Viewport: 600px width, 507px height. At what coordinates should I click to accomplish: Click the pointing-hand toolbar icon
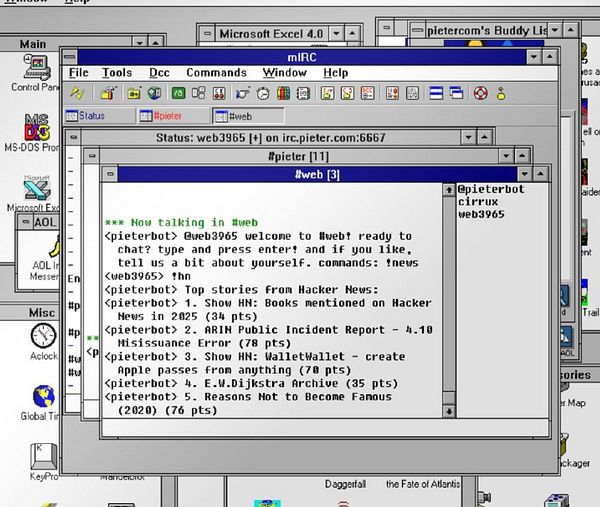242,93
